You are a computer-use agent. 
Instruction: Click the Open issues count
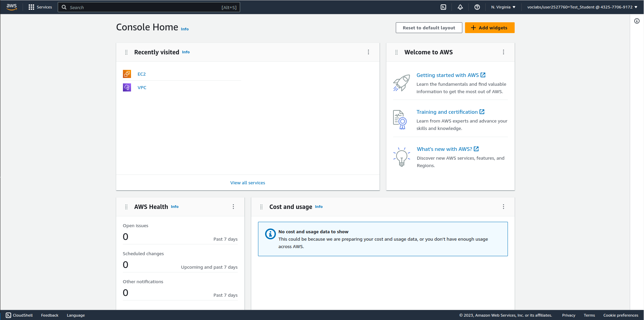pos(126,237)
